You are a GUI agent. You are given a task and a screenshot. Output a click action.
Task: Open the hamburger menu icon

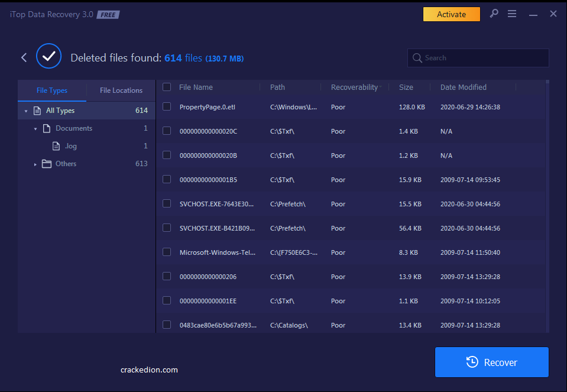511,14
